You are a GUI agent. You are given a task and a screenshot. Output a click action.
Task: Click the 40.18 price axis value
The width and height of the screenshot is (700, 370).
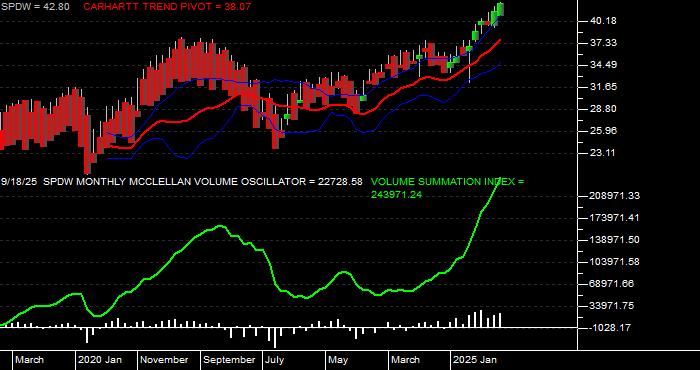[x=602, y=21]
